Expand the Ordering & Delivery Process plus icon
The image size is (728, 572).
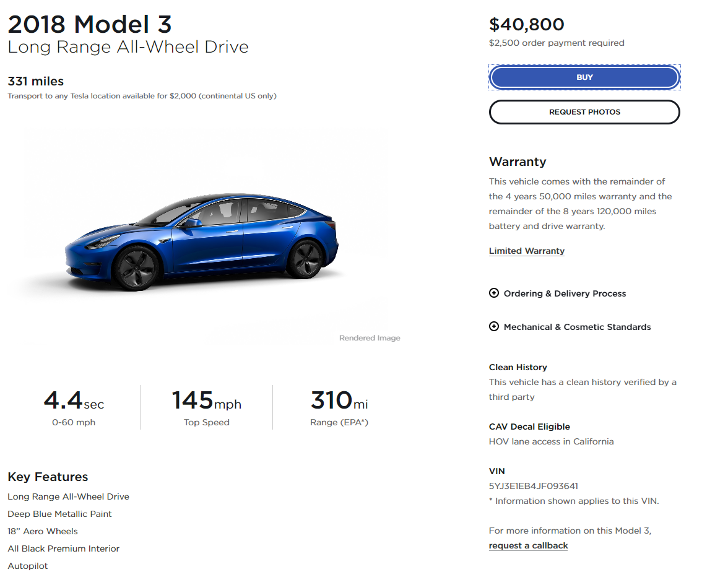(494, 293)
